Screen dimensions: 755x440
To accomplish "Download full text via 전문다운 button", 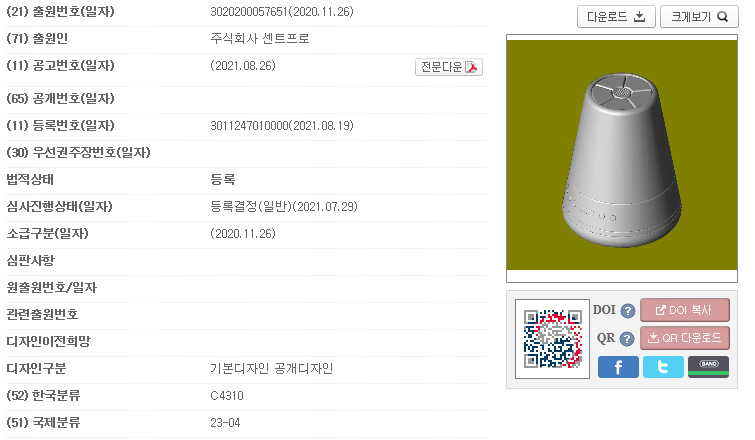I will [449, 67].
